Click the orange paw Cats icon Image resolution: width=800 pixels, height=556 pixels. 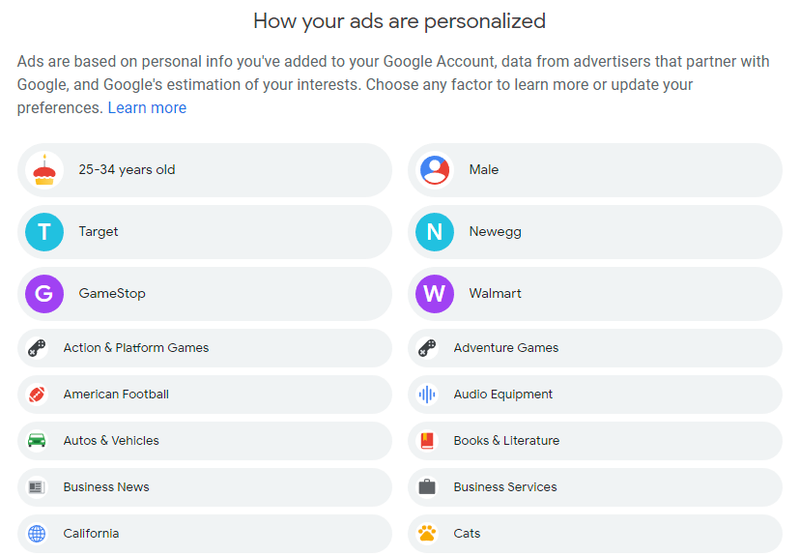[427, 534]
